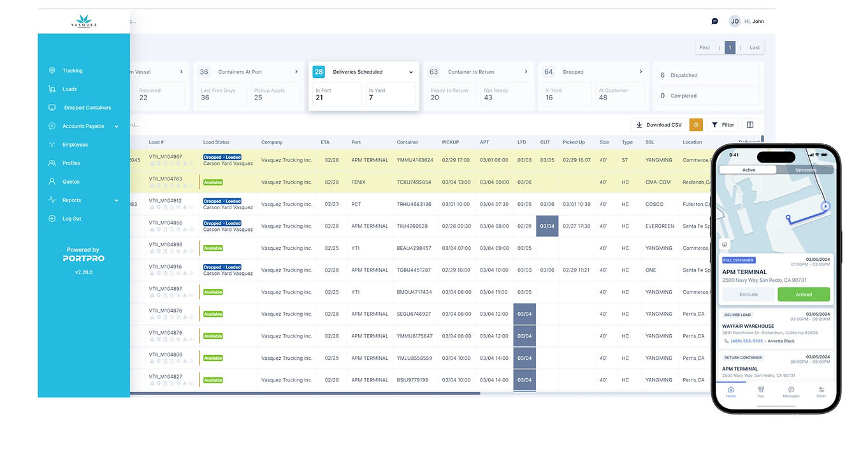
Task: Open load VTII_M104907
Action: [x=165, y=156]
